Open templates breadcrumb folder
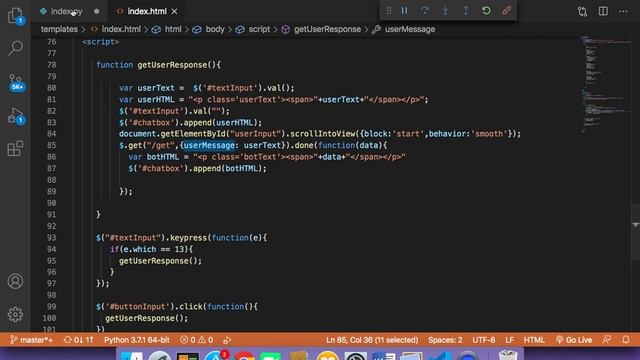This screenshot has height=360, width=640. pyautogui.click(x=59, y=29)
